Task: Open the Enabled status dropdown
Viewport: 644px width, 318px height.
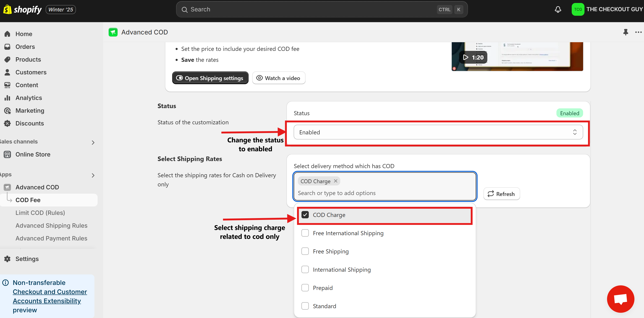Action: click(438, 132)
